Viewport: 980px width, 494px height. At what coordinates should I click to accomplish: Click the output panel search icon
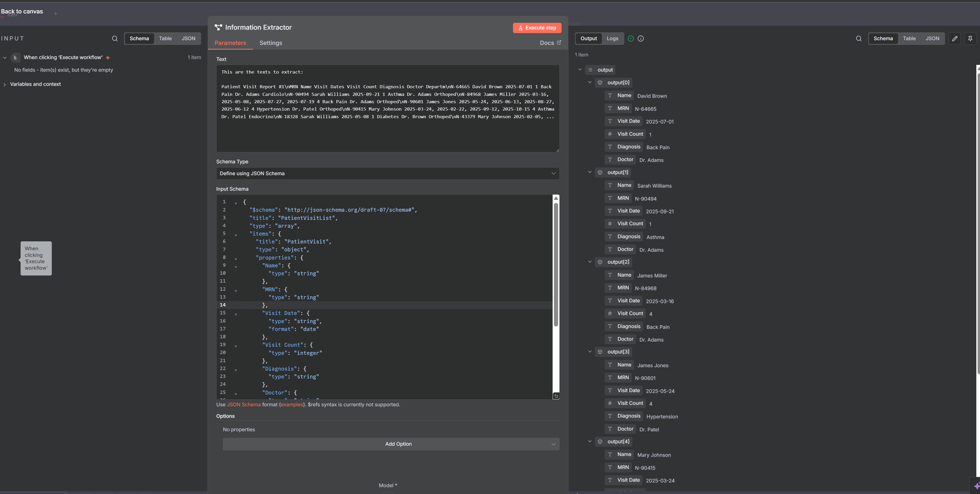(x=859, y=38)
